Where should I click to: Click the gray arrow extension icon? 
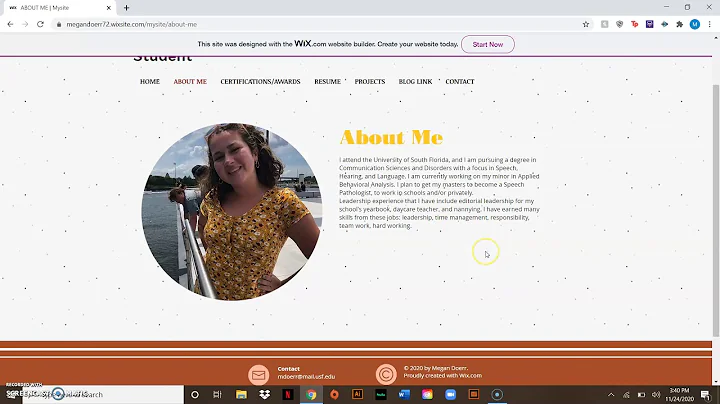pyautogui.click(x=604, y=24)
